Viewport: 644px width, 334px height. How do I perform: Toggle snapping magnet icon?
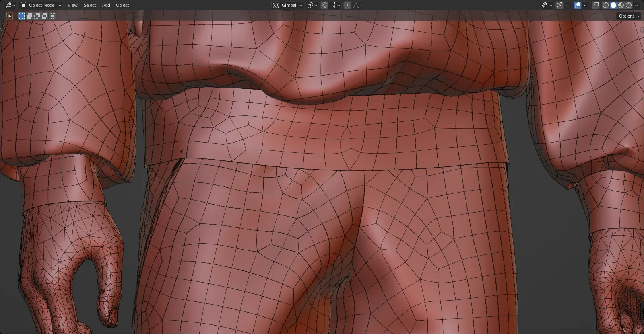click(324, 5)
